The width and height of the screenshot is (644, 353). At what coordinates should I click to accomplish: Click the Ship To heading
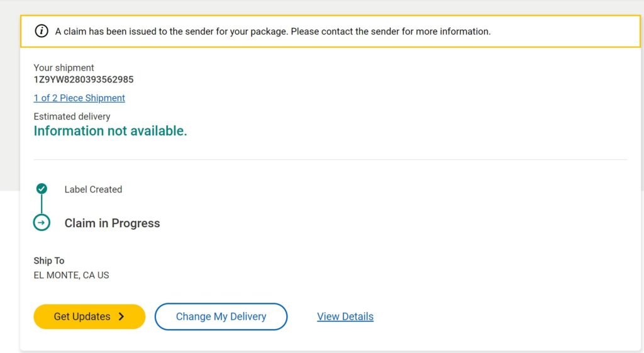[49, 261]
